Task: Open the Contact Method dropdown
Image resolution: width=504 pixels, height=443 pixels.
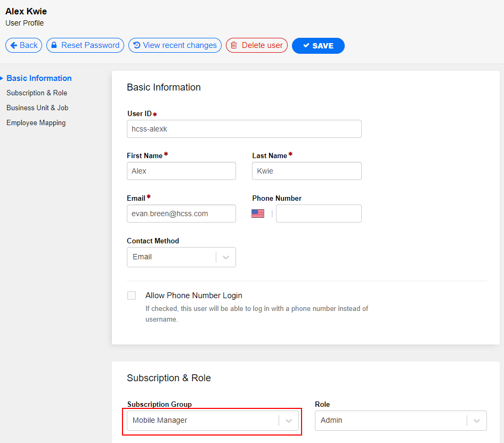Action: coord(226,257)
